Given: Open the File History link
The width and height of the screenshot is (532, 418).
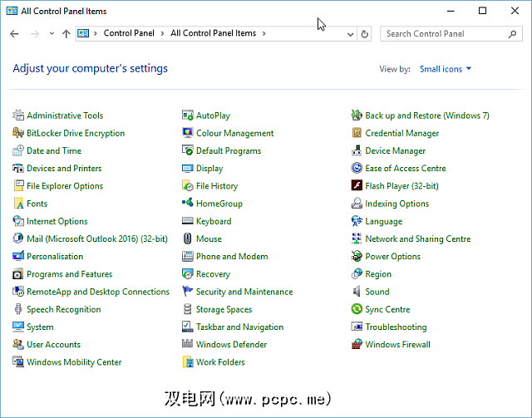Looking at the screenshot, I should 217,186.
